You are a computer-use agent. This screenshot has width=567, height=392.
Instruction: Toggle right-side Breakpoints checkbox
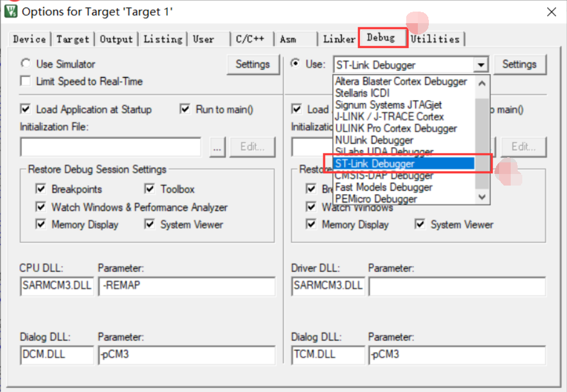coord(311,188)
